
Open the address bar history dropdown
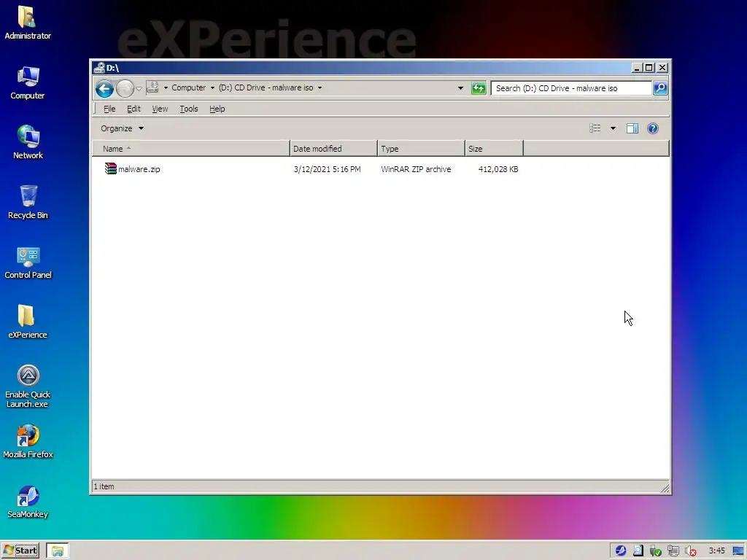460,88
